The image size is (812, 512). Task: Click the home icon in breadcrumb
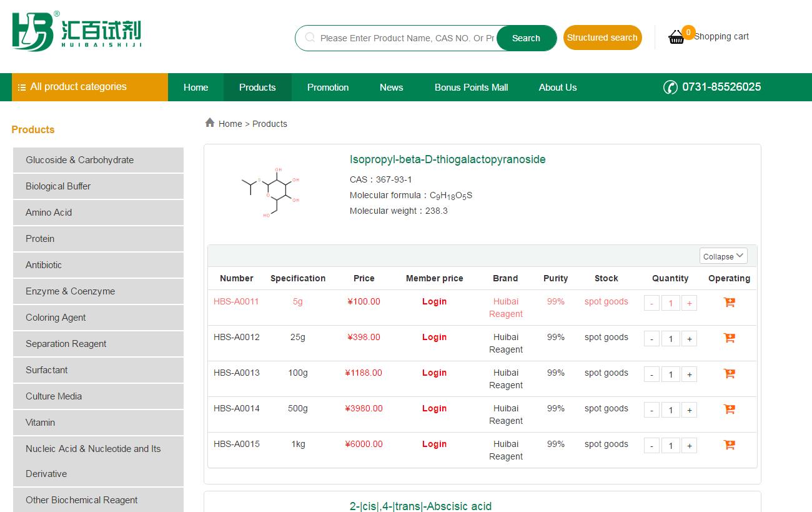tap(210, 123)
